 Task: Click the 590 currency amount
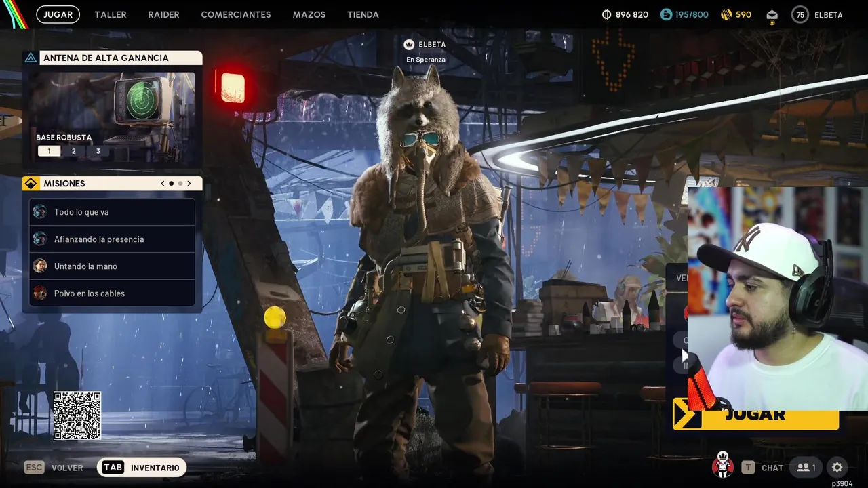click(x=743, y=14)
